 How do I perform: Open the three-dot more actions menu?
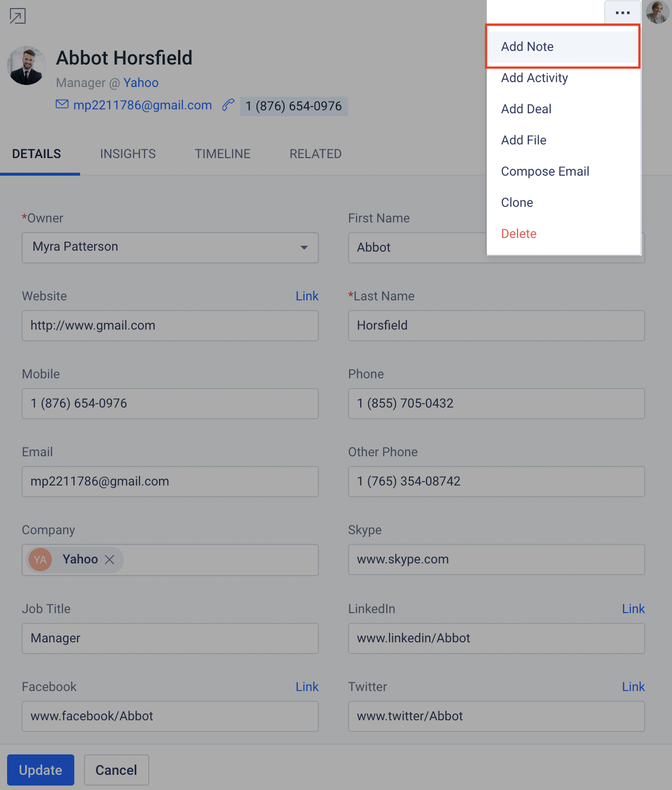point(622,13)
